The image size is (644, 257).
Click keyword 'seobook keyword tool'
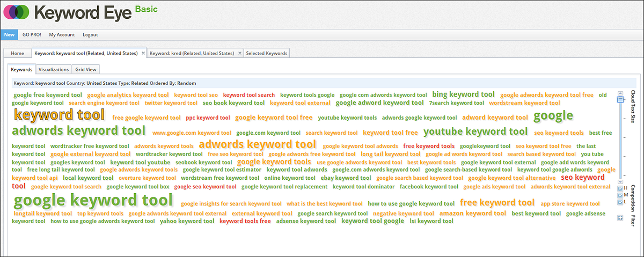tap(204, 162)
